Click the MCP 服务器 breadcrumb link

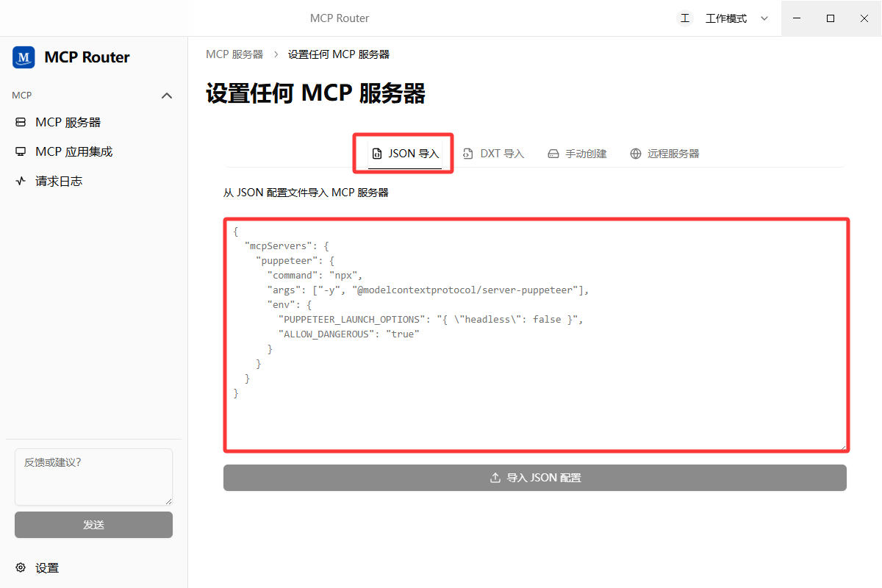[x=234, y=54]
